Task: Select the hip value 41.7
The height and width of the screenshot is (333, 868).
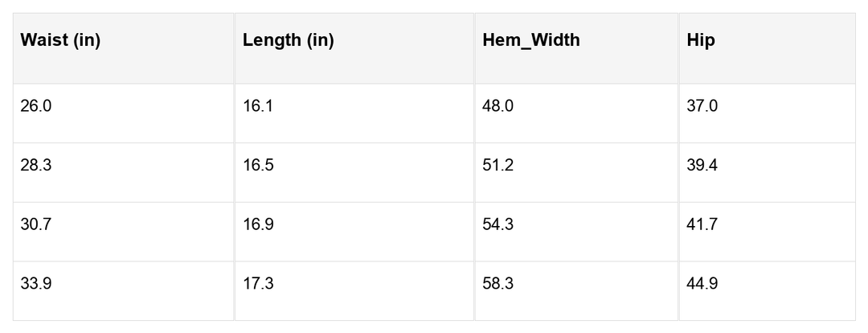Action: coord(702,224)
